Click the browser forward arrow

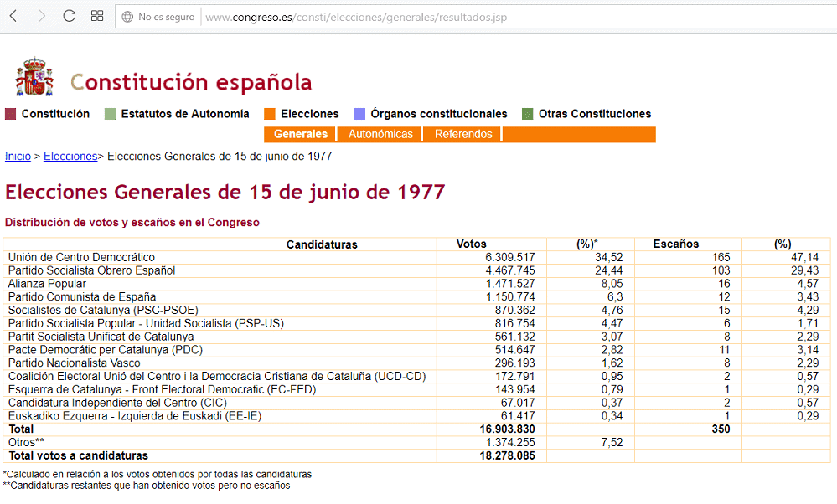(41, 16)
